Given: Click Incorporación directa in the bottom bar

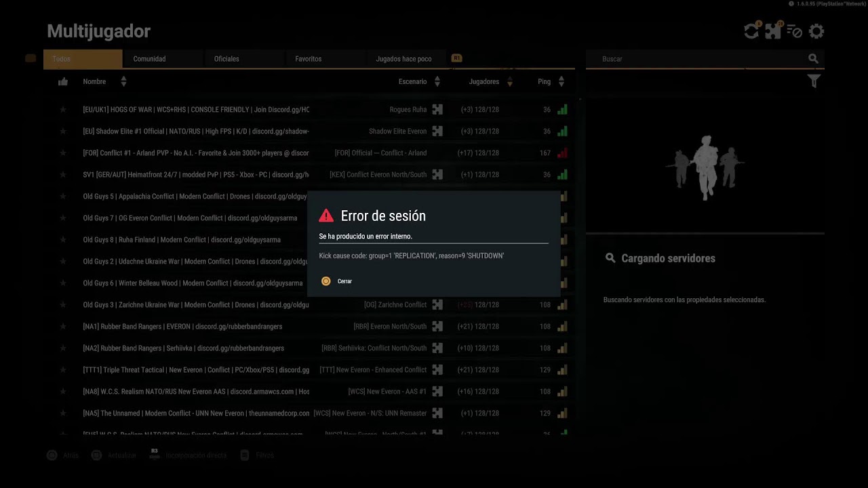Looking at the screenshot, I should [196, 455].
